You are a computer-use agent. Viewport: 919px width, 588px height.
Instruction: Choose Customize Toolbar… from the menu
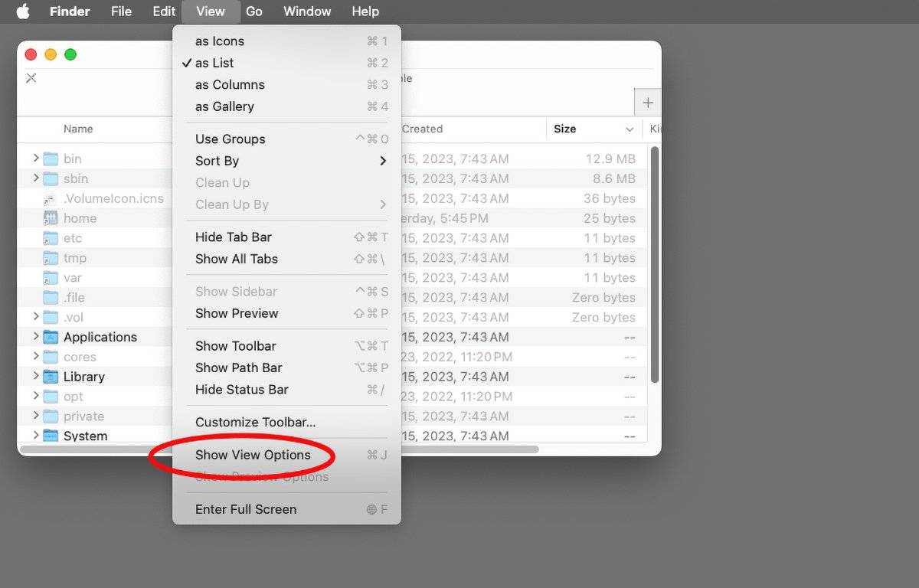(x=255, y=422)
